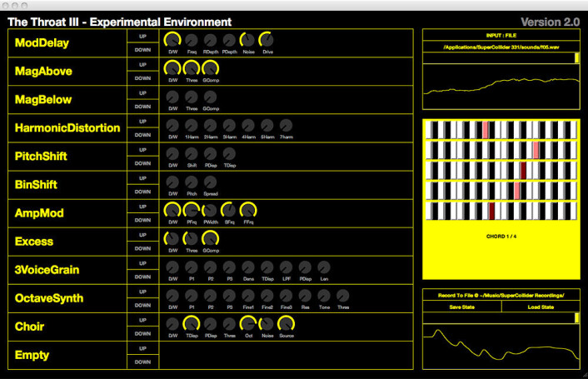Select the OctaveSynth Tone knob
This screenshot has width=588, height=379.
pyautogui.click(x=324, y=296)
